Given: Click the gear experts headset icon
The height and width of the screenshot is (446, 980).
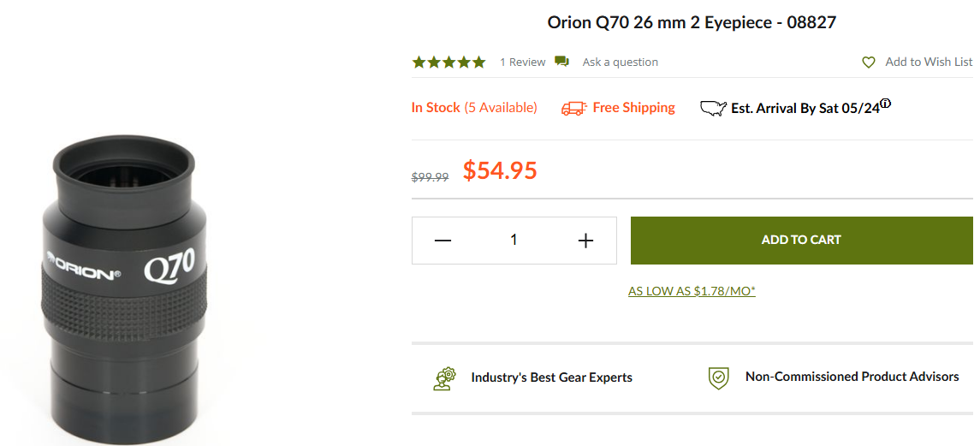Looking at the screenshot, I should pos(444,378).
